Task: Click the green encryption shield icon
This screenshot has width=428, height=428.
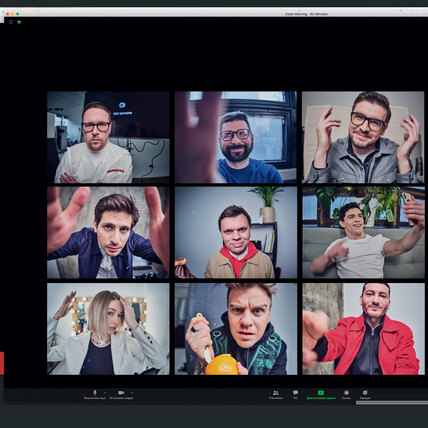Action: point(19,22)
